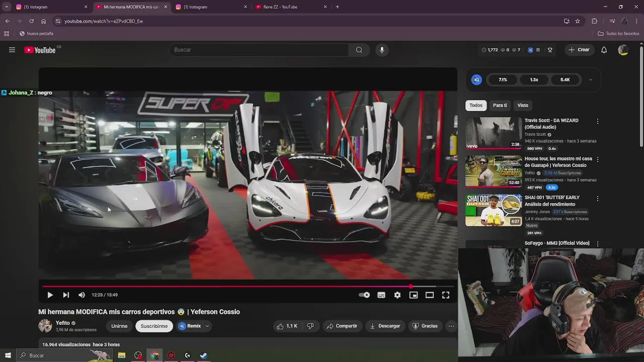The width and height of the screenshot is (644, 362).
Task: Open File Explorer from taskbar
Action: 121,355
